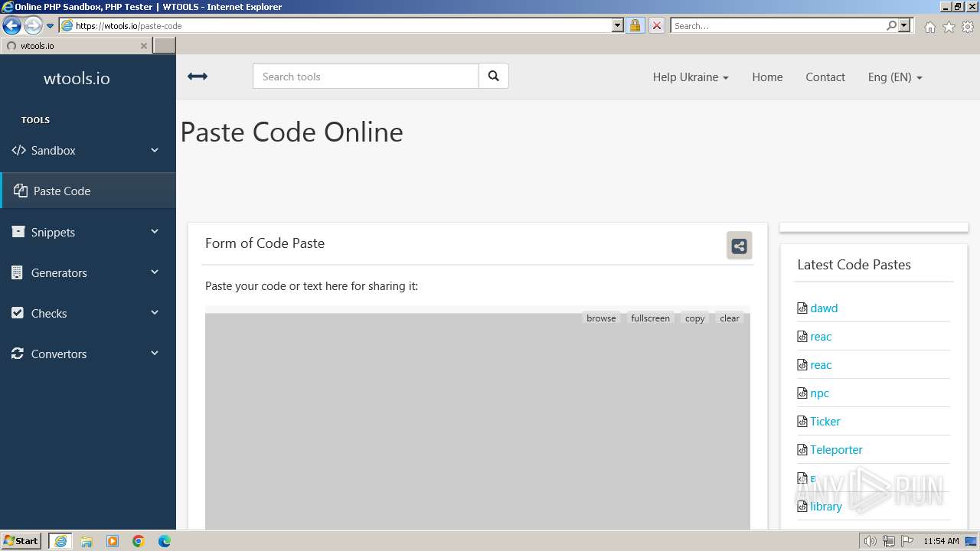980x551 pixels.
Task: Toggle the sidebar with the arrows icon
Action: tap(198, 76)
